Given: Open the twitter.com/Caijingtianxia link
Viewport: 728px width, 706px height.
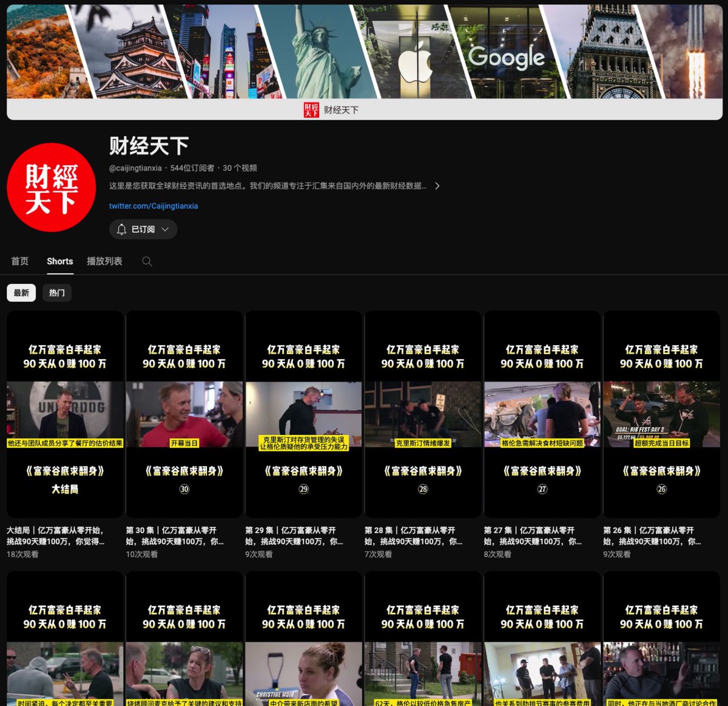Looking at the screenshot, I should coord(153,206).
